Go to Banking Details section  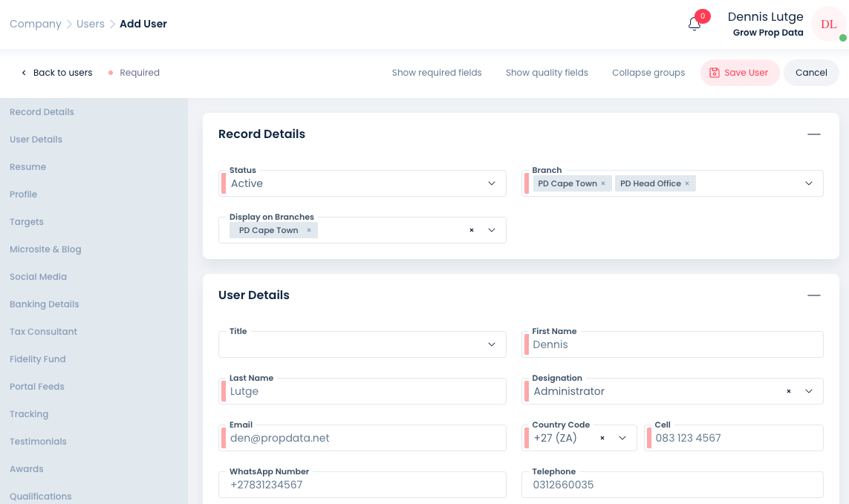[45, 304]
